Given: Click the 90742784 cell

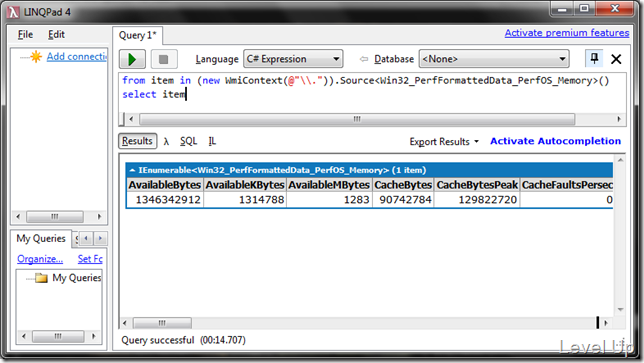Looking at the screenshot, I should click(x=403, y=200).
